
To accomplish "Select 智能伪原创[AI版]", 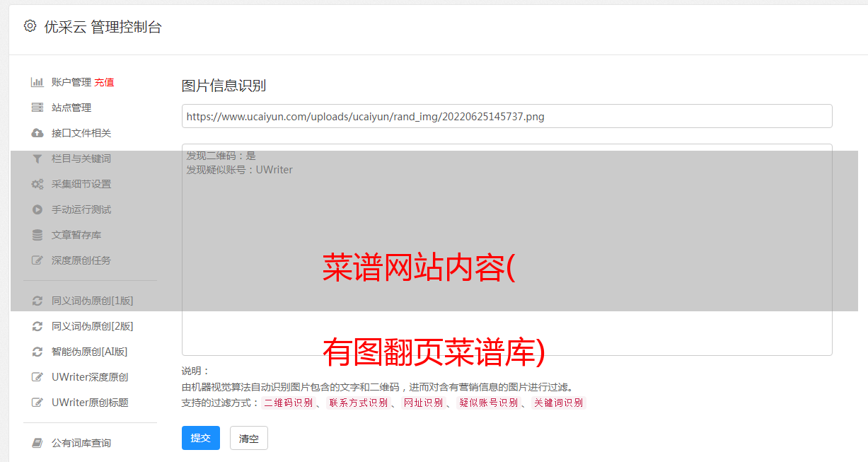I will tap(90, 352).
